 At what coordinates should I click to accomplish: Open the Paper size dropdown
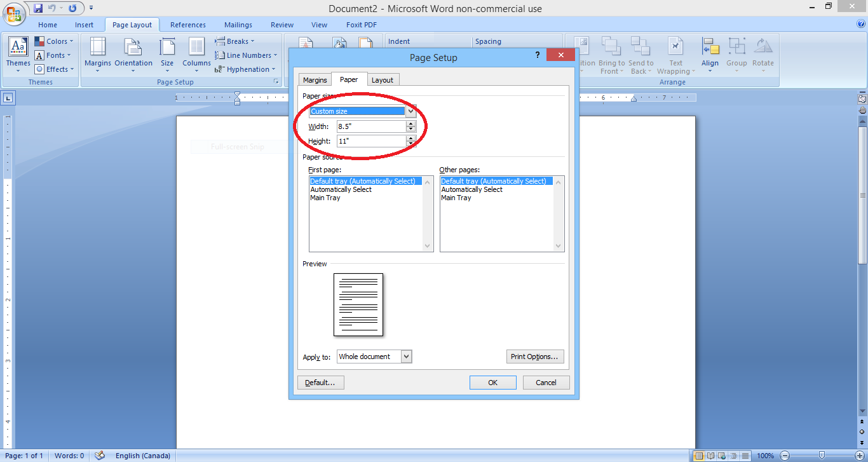click(x=411, y=111)
